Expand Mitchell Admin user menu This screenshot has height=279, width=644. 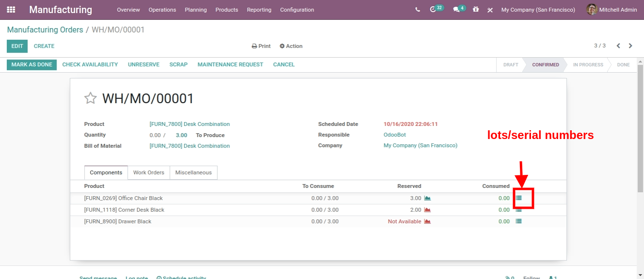pyautogui.click(x=612, y=10)
